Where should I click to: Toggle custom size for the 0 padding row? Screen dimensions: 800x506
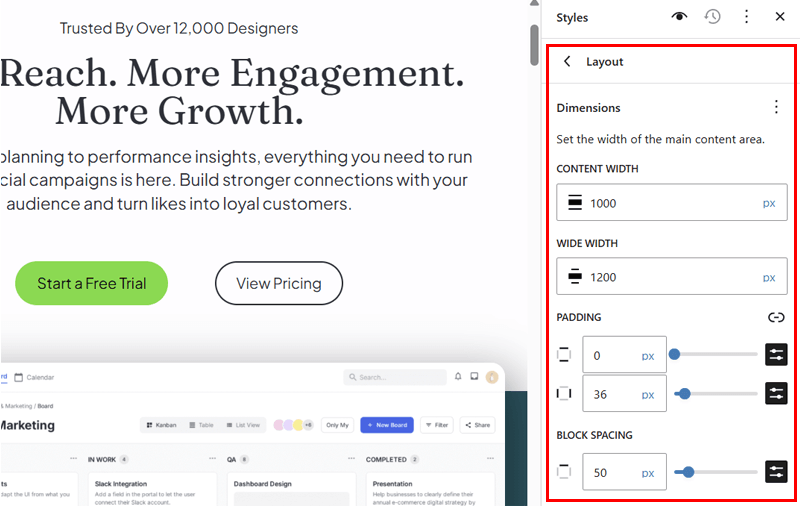[x=776, y=354]
